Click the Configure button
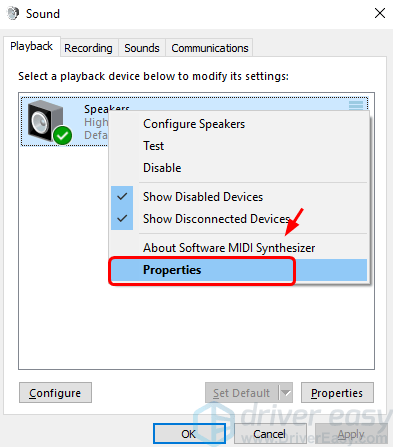 click(x=55, y=393)
